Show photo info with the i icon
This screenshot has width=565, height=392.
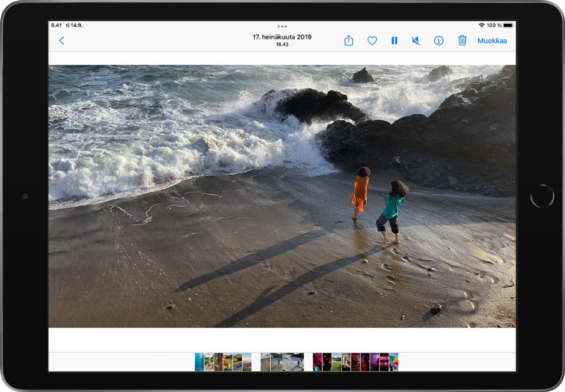[x=439, y=41]
